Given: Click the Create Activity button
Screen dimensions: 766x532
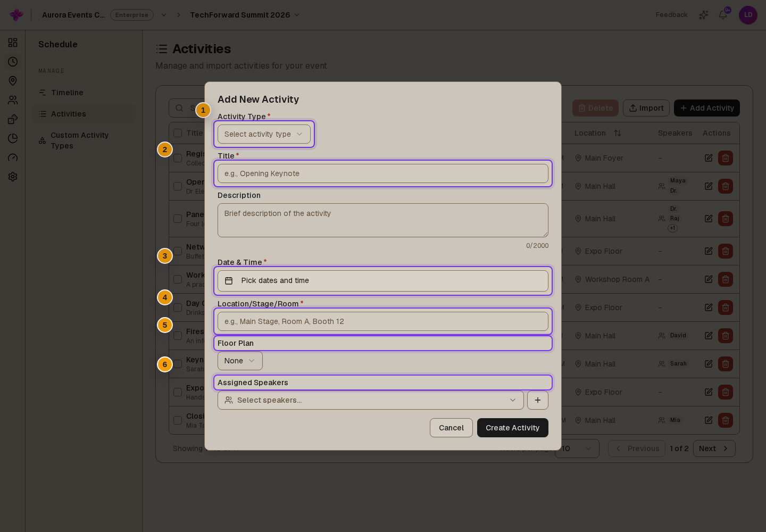Looking at the screenshot, I should [513, 428].
